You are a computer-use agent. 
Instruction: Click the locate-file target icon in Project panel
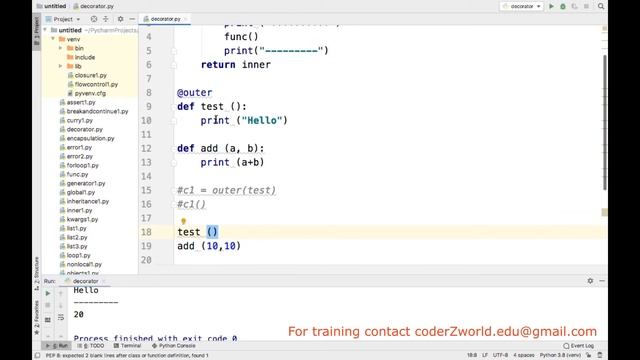94,19
